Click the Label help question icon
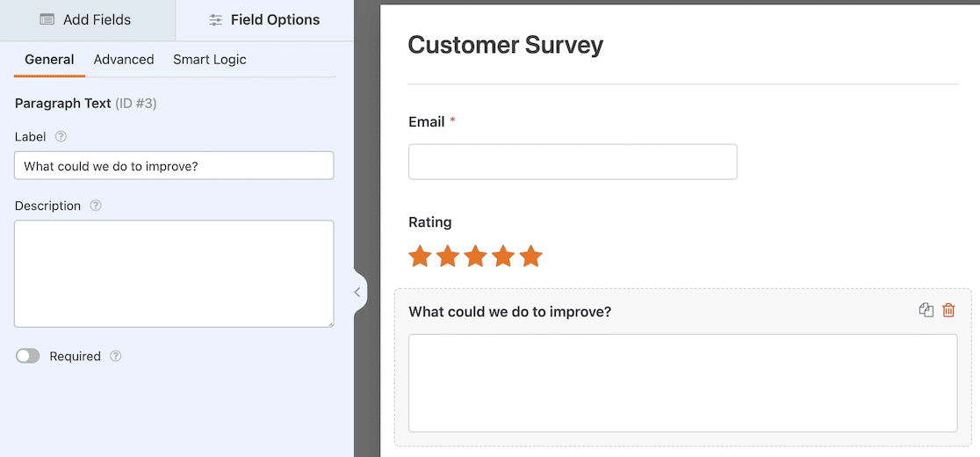 point(61,136)
